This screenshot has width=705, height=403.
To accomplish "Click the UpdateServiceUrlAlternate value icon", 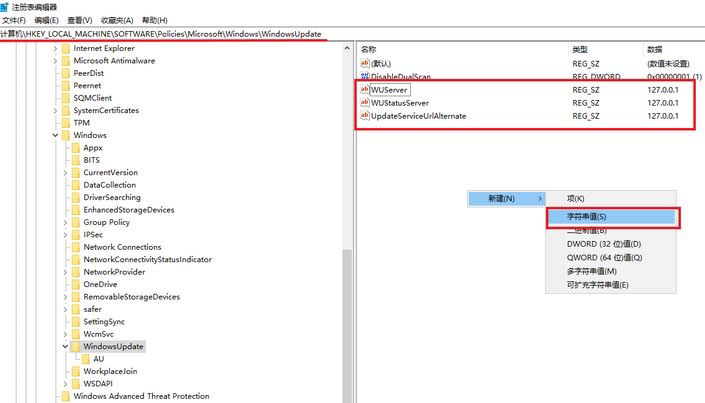I will [x=365, y=116].
